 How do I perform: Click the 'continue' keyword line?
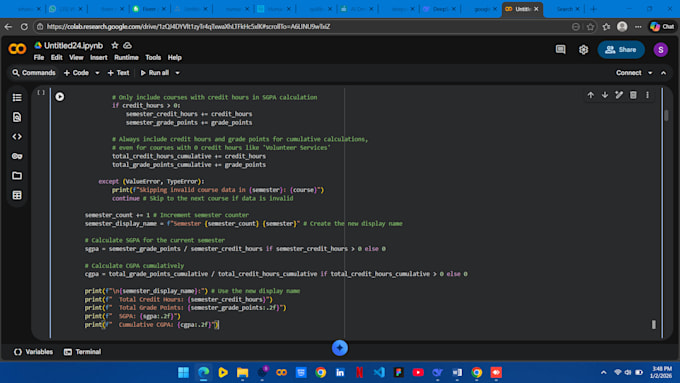click(203, 198)
